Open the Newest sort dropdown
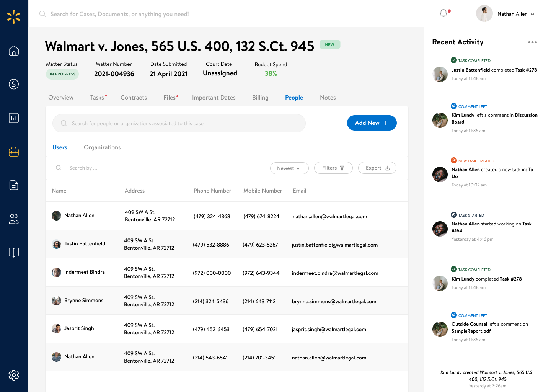 point(289,168)
